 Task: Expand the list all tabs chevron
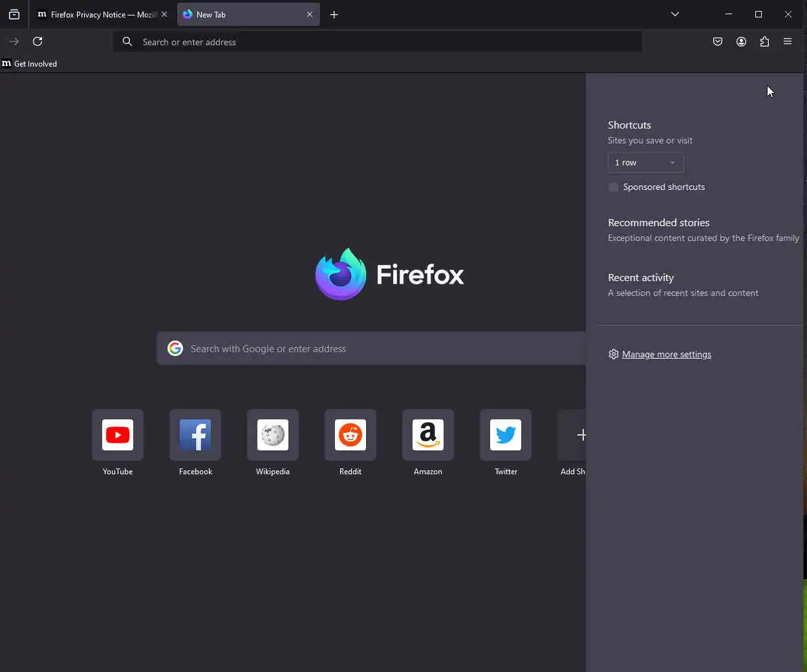675,14
